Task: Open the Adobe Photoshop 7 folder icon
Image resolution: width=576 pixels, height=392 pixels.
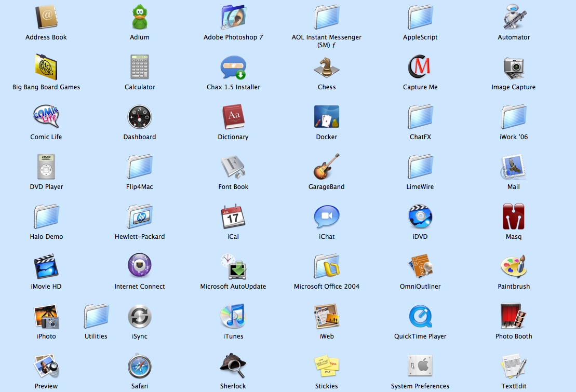Action: point(233,17)
